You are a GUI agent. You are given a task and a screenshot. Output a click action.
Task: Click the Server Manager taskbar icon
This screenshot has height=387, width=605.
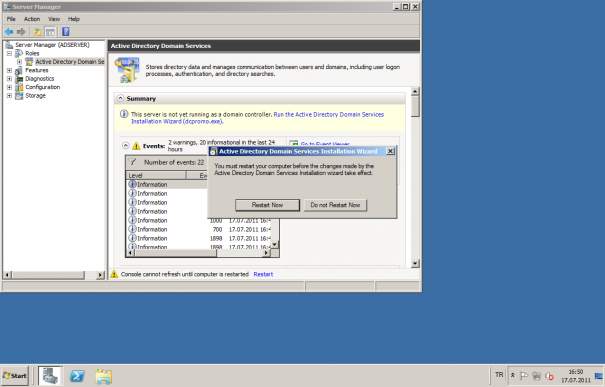pos(50,376)
